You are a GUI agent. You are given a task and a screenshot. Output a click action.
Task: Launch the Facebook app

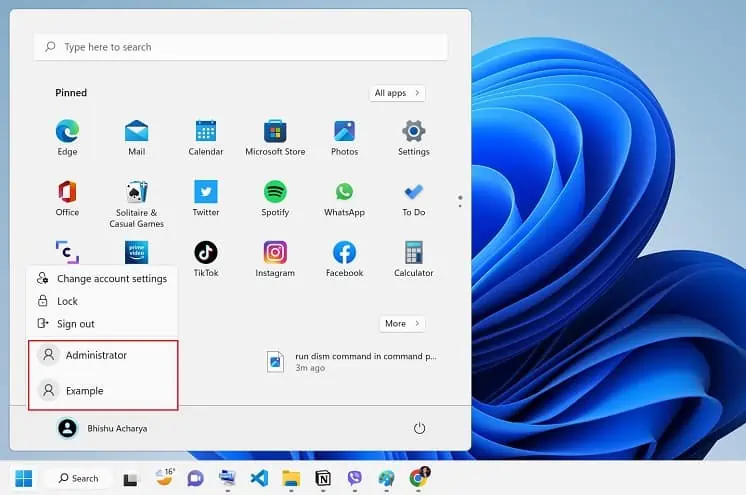click(344, 259)
